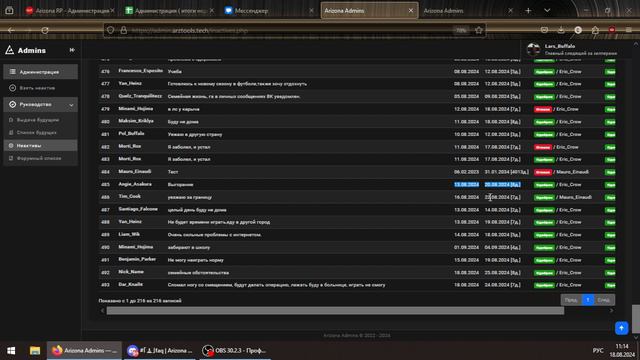Screen dimensions: 640x360
Task: Open Выдача будущим submenu item
Action: (x=38, y=120)
